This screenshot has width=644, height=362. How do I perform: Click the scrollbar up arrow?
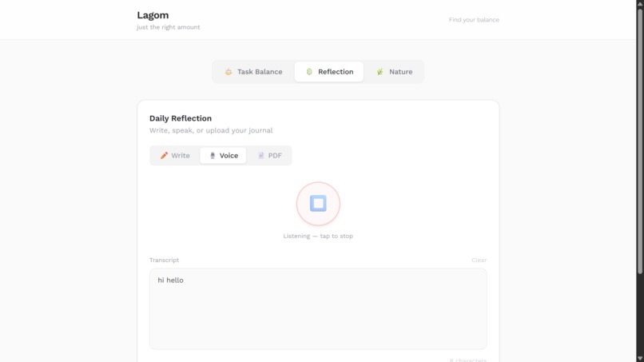pos(640,3)
